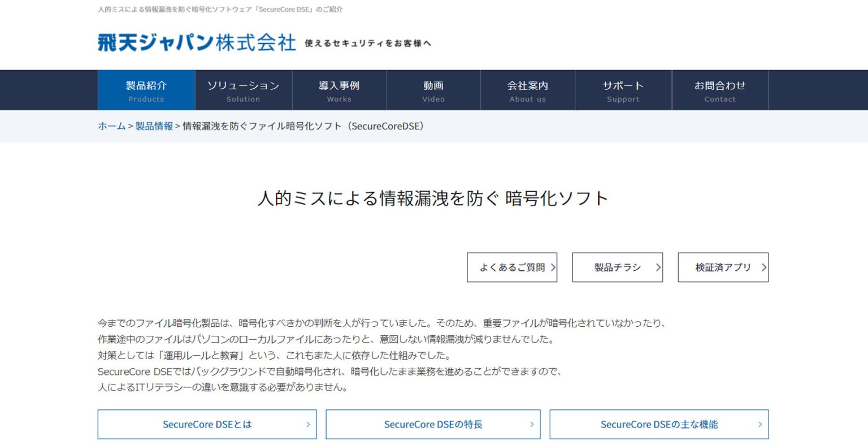This screenshot has height=445, width=868.
Task: Open the ソリューション Solution menu
Action: point(244,90)
